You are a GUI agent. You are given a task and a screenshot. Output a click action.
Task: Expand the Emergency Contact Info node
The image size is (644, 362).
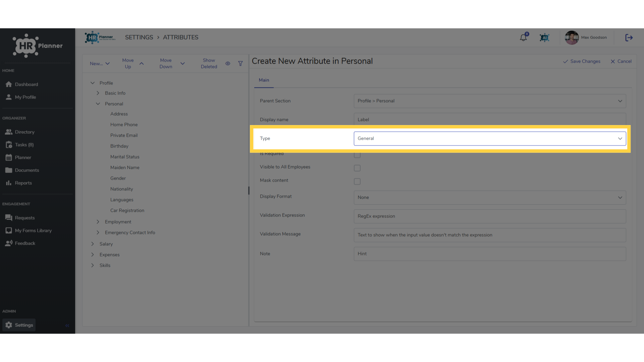[98, 232]
